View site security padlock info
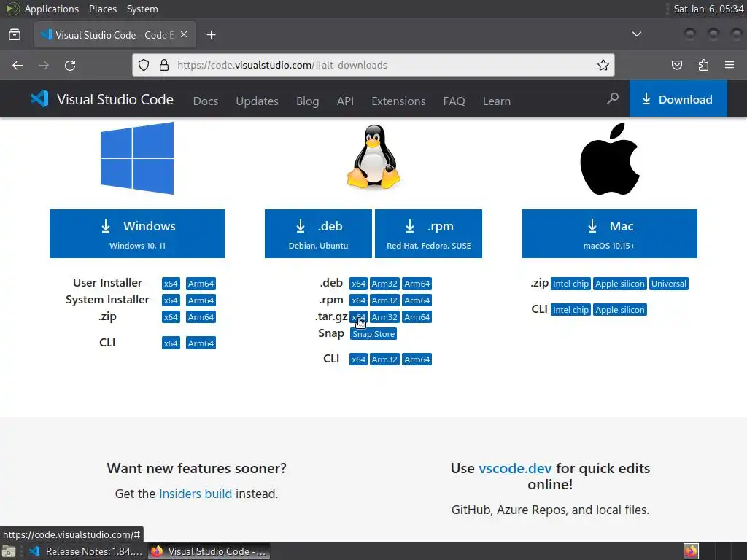747x560 pixels. 164,65
